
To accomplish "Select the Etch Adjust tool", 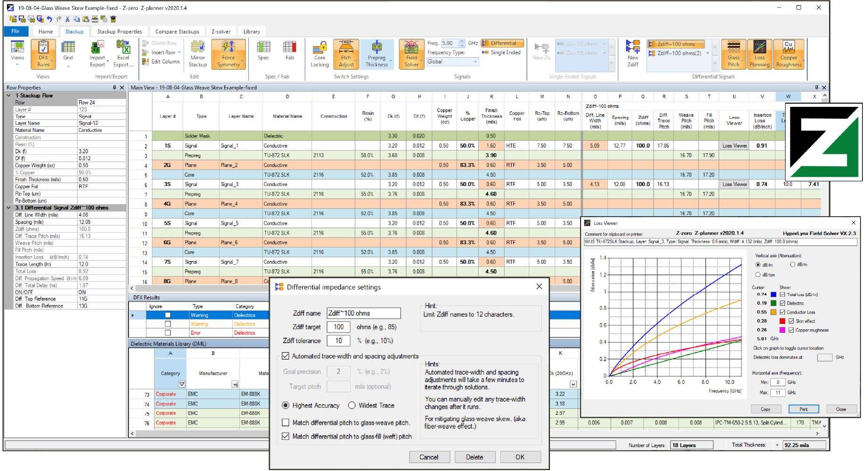I will 346,54.
